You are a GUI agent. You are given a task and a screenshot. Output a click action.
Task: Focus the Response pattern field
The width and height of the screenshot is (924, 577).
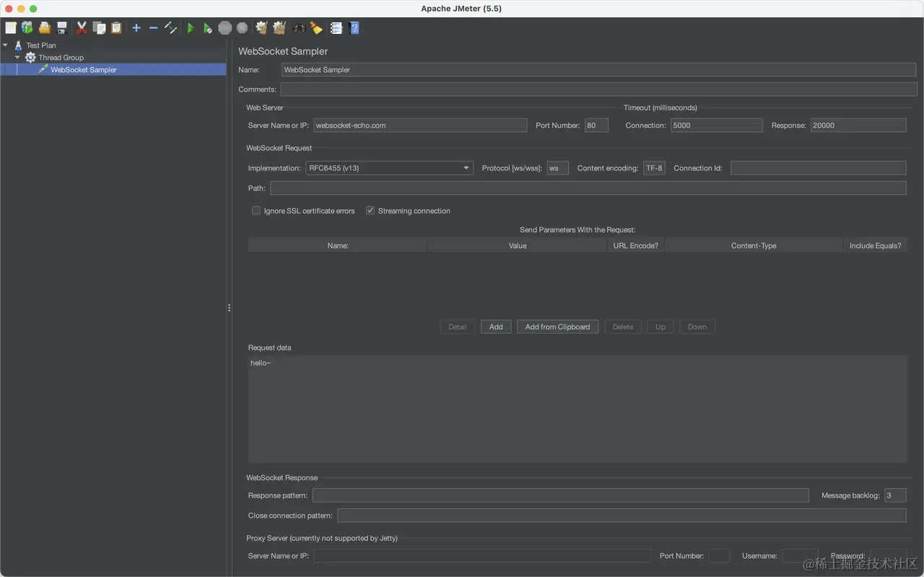point(561,495)
